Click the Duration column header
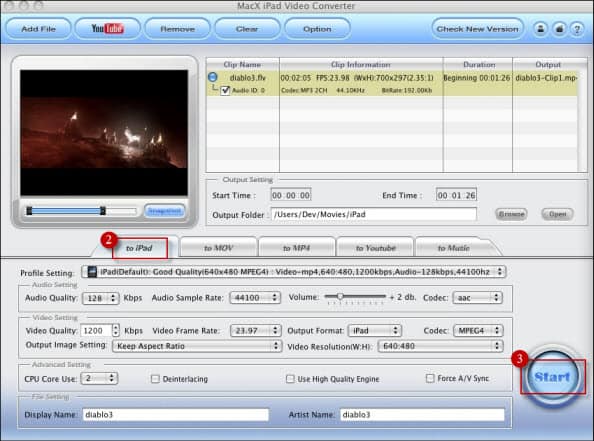Screen dimensions: 594x441 478,64
